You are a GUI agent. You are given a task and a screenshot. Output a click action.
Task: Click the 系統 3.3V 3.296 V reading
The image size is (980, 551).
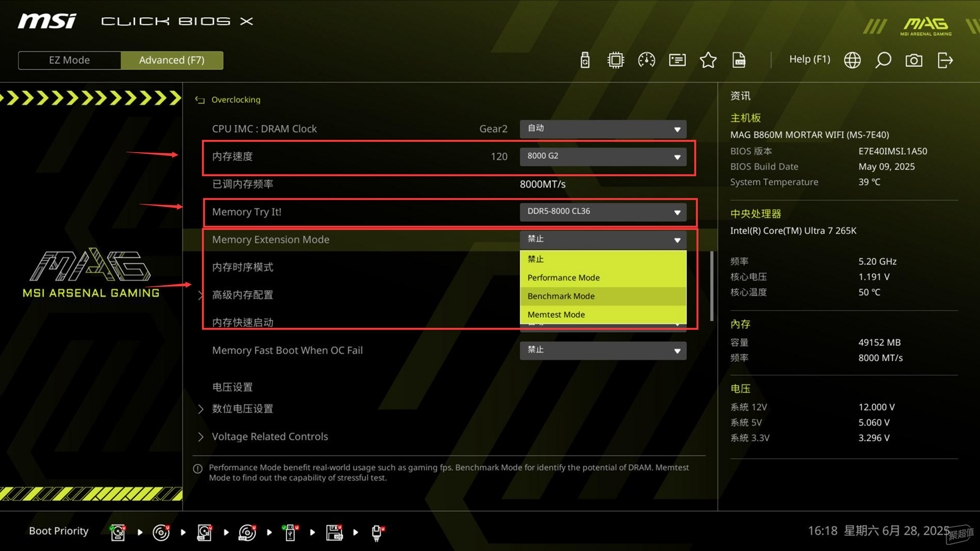[874, 438]
